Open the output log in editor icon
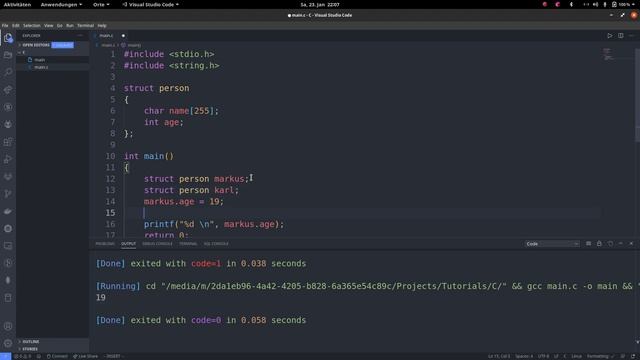The image size is (640, 360). (610, 244)
